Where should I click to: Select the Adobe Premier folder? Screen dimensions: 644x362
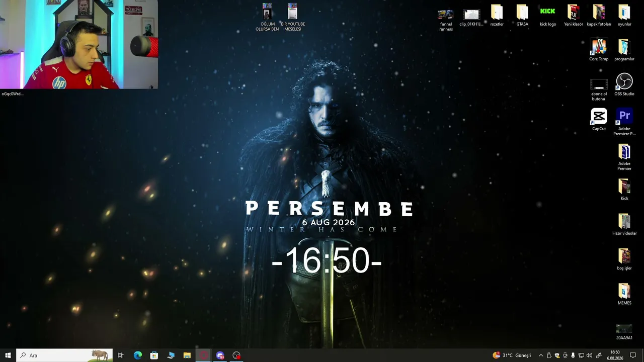(x=624, y=157)
